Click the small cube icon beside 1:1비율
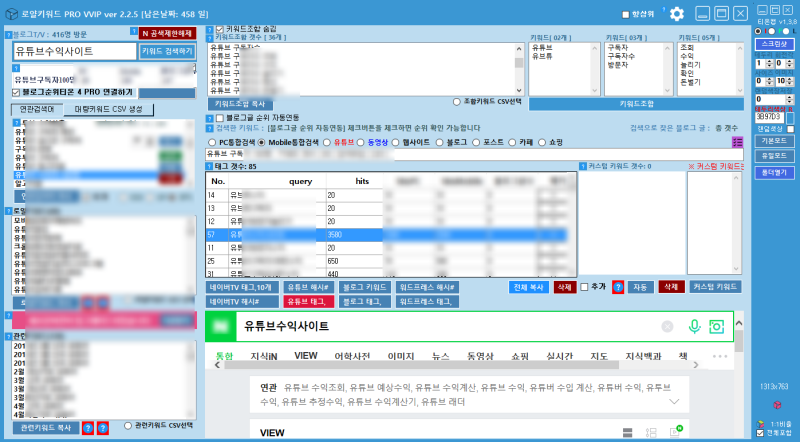 click(761, 424)
